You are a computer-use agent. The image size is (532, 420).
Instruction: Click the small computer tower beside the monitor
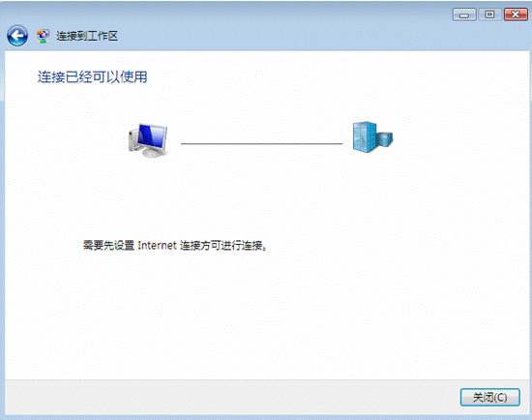click(x=132, y=140)
